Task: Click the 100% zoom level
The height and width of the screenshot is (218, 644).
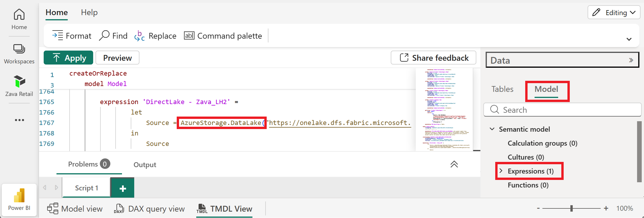Action: tap(624, 208)
